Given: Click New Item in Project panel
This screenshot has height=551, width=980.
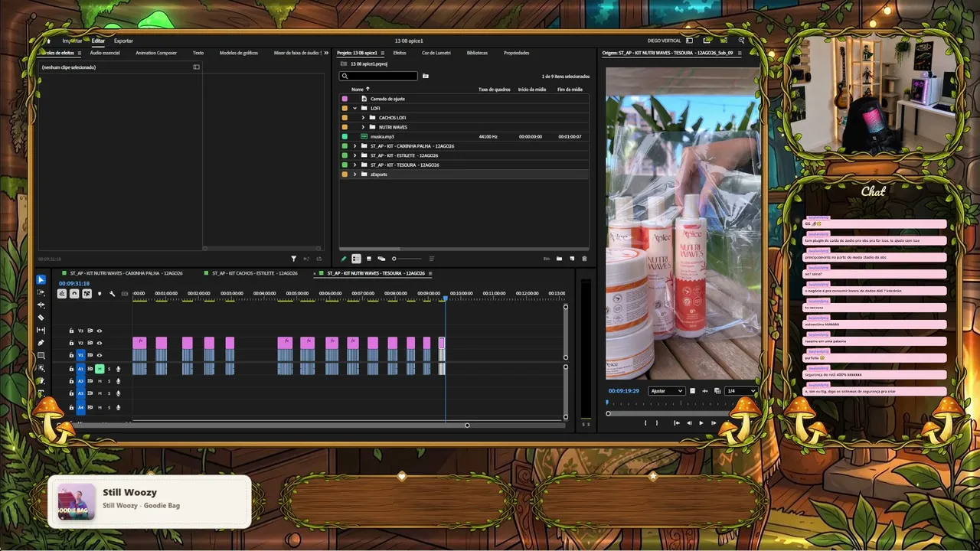Looking at the screenshot, I should click(x=572, y=259).
